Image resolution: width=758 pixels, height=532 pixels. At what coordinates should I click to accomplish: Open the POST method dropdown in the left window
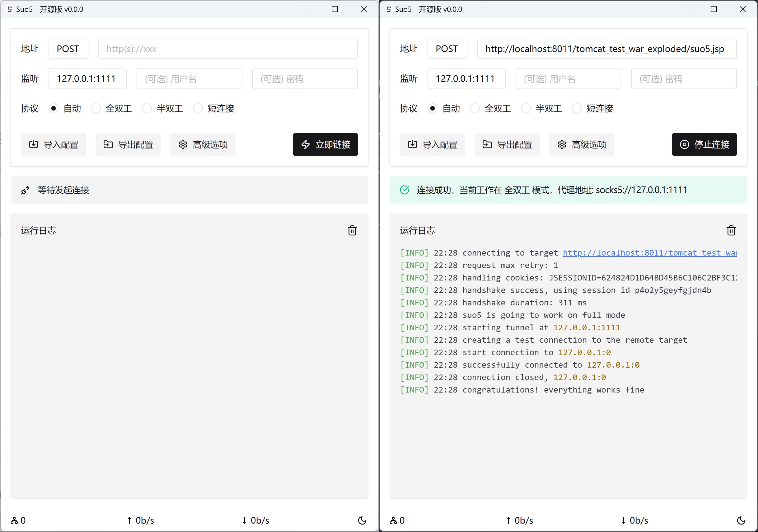[68, 49]
